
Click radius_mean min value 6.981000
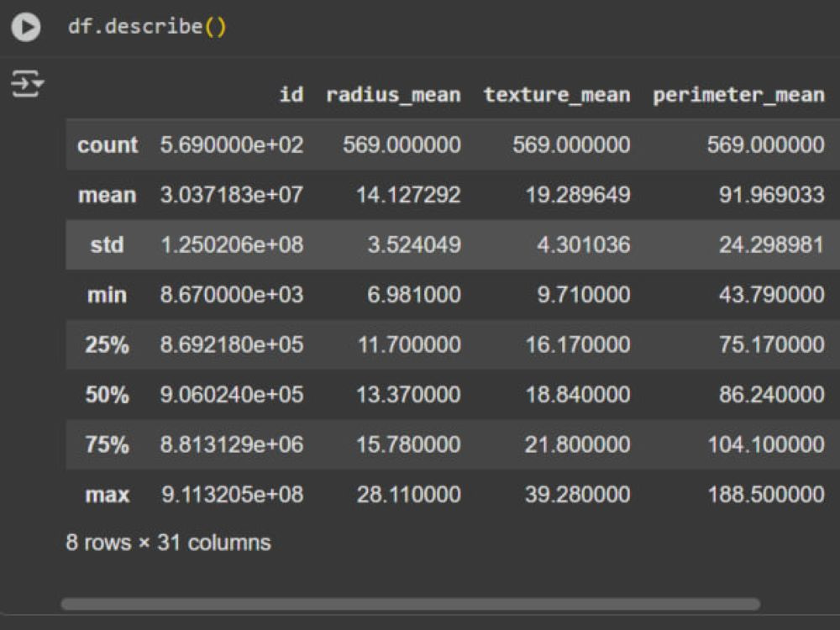414,295
